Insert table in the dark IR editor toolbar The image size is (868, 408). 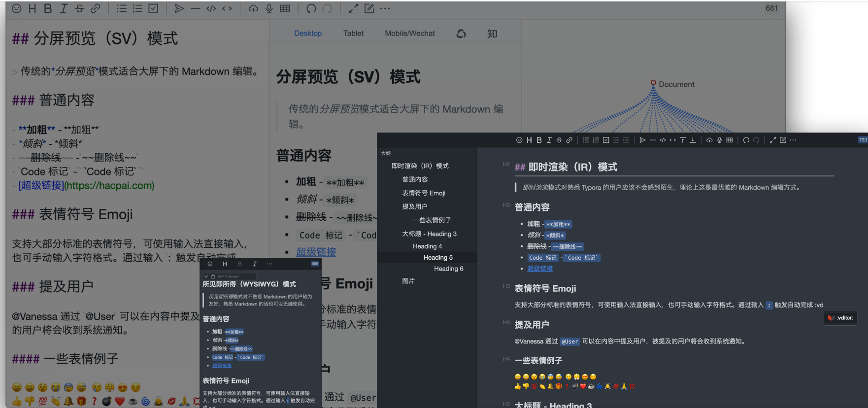(x=730, y=140)
